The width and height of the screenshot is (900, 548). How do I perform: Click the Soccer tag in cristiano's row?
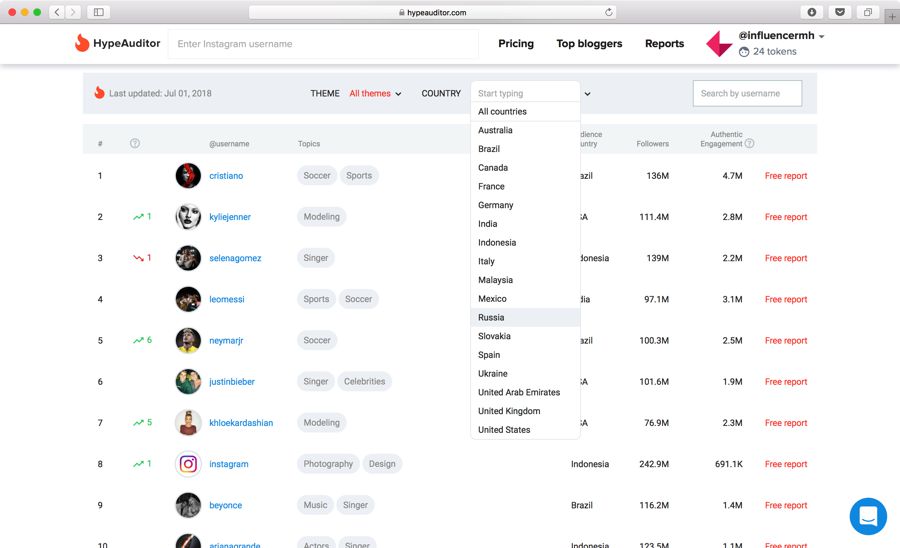317,176
